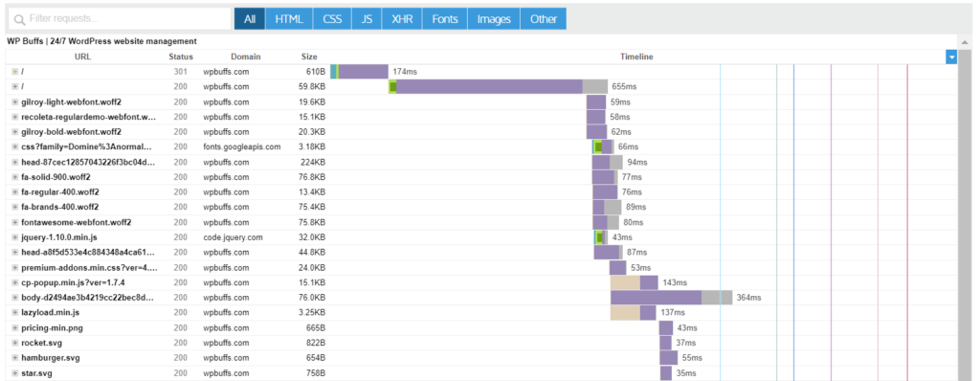This screenshot has height=381, width=980.
Task: Show only Fonts requests
Action: click(445, 19)
